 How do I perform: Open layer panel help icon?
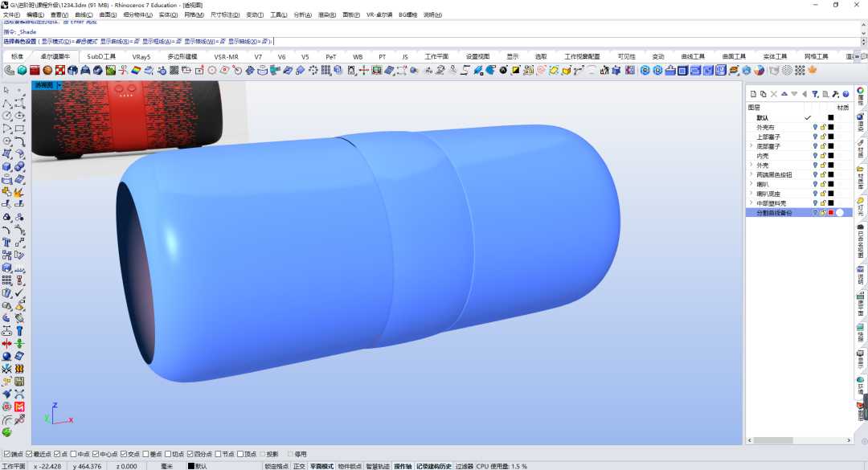point(845,94)
